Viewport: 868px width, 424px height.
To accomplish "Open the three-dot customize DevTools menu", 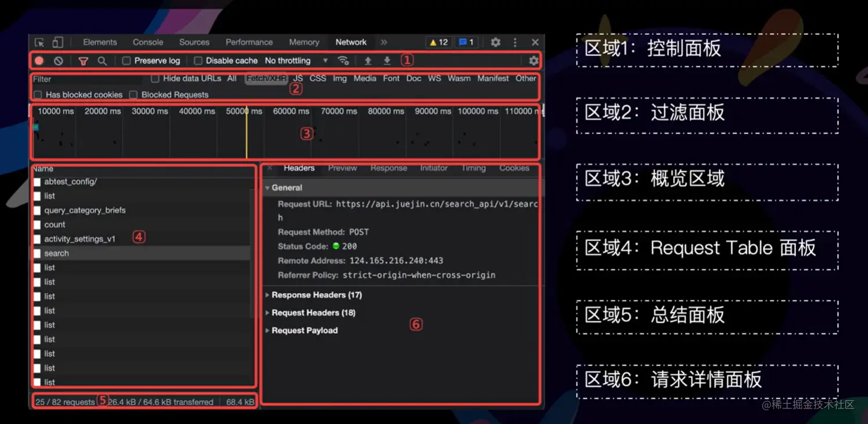I will [x=515, y=42].
